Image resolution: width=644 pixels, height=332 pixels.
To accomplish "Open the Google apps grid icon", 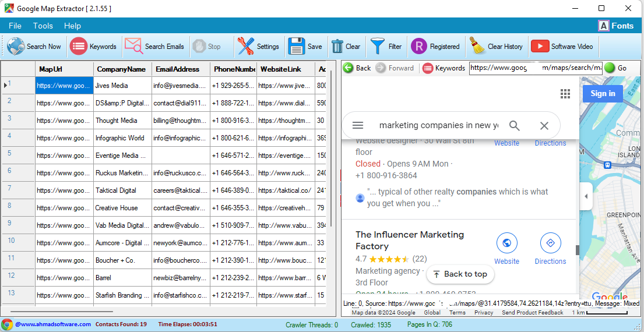I will point(565,94).
